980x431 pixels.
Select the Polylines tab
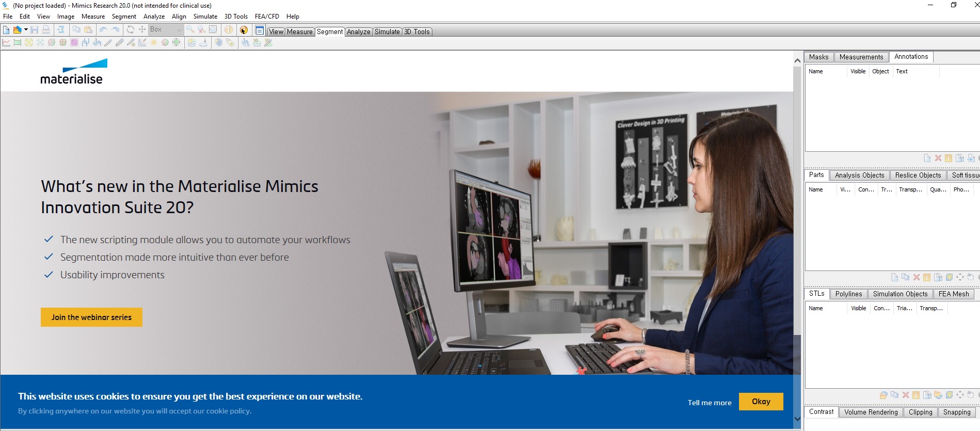point(849,294)
